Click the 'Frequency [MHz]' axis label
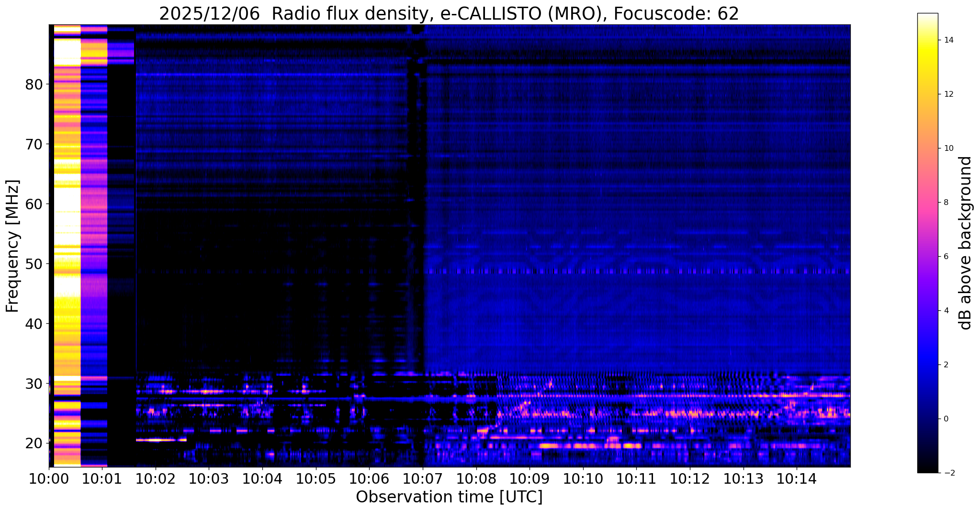The image size is (980, 511). pyautogui.click(x=13, y=246)
